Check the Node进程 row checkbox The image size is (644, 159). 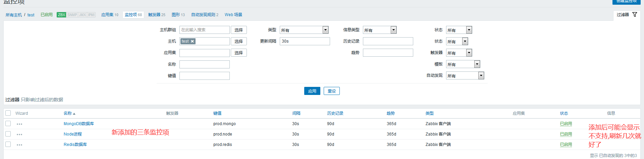tap(8, 134)
